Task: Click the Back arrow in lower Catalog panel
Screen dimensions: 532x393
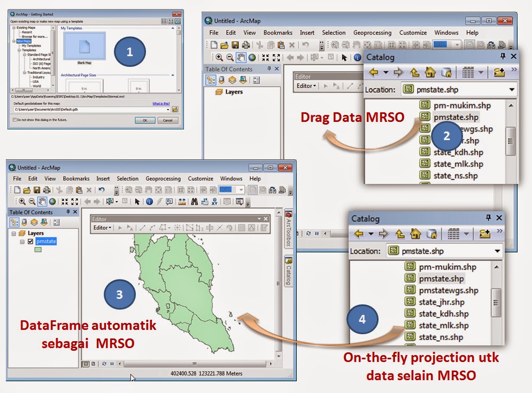Action: [359, 234]
